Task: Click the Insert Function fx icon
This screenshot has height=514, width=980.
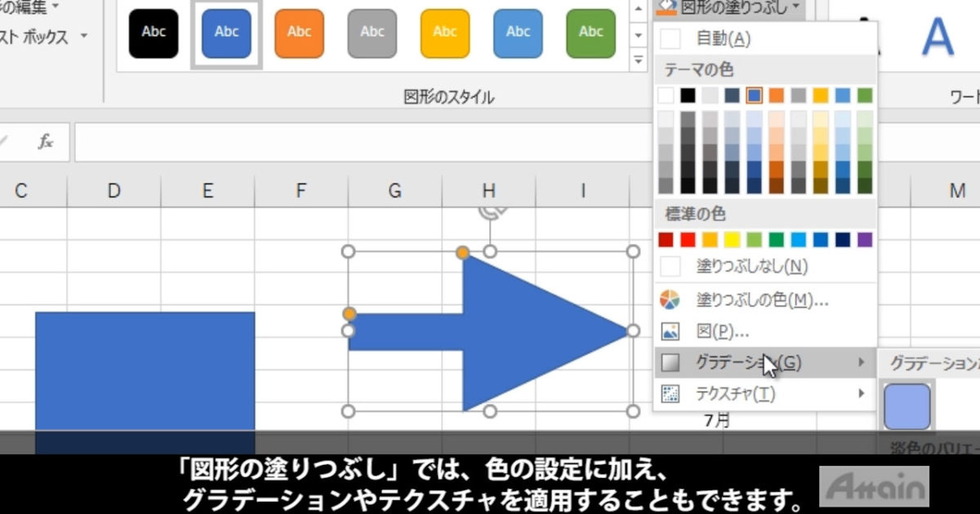Action: click(x=45, y=140)
